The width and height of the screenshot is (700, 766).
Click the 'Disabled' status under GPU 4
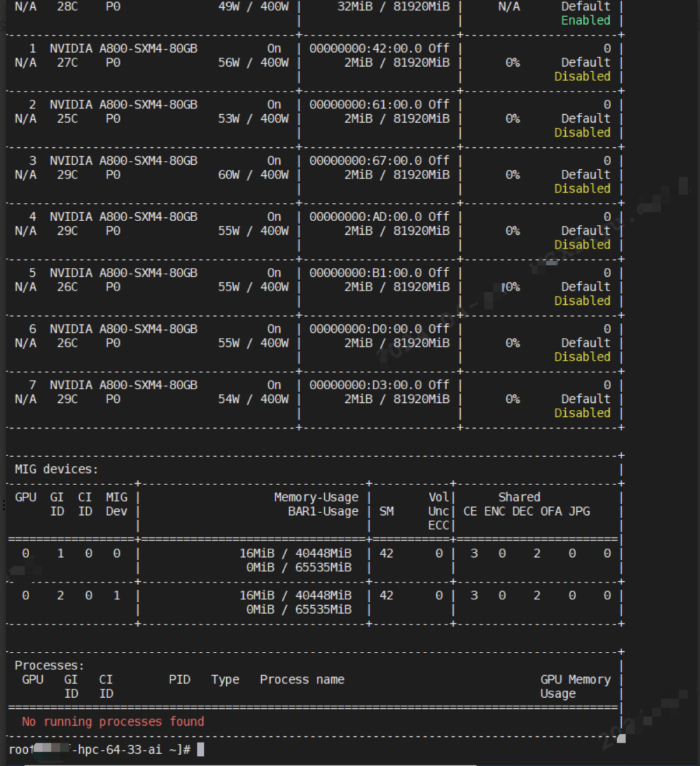(582, 245)
